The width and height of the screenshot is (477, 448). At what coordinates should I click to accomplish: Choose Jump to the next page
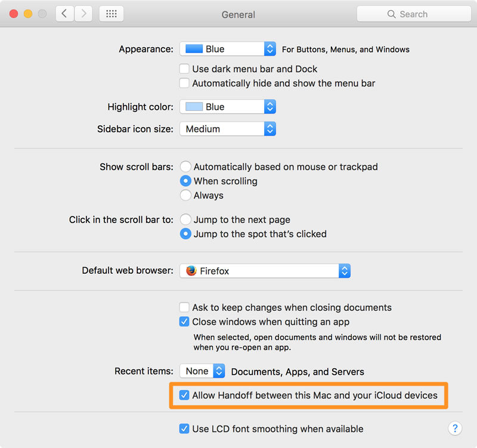185,220
